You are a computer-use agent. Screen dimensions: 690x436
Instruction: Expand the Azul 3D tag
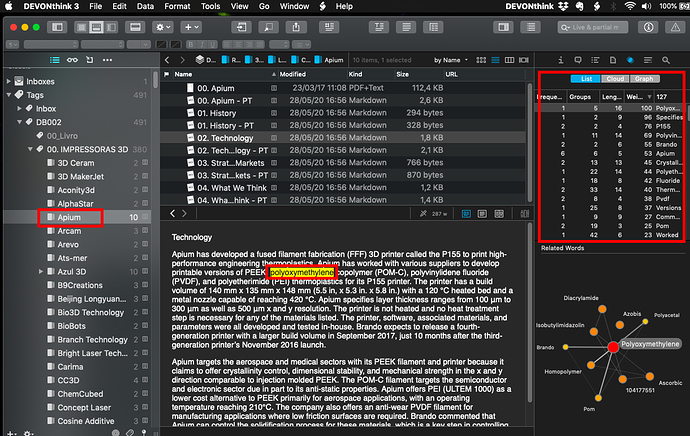(x=40, y=271)
